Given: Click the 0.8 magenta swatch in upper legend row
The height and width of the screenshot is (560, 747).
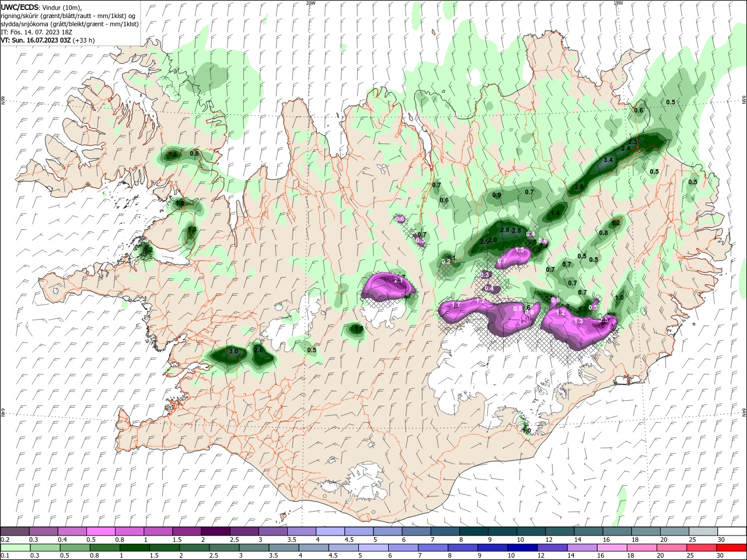Looking at the screenshot, I should (x=130, y=531).
